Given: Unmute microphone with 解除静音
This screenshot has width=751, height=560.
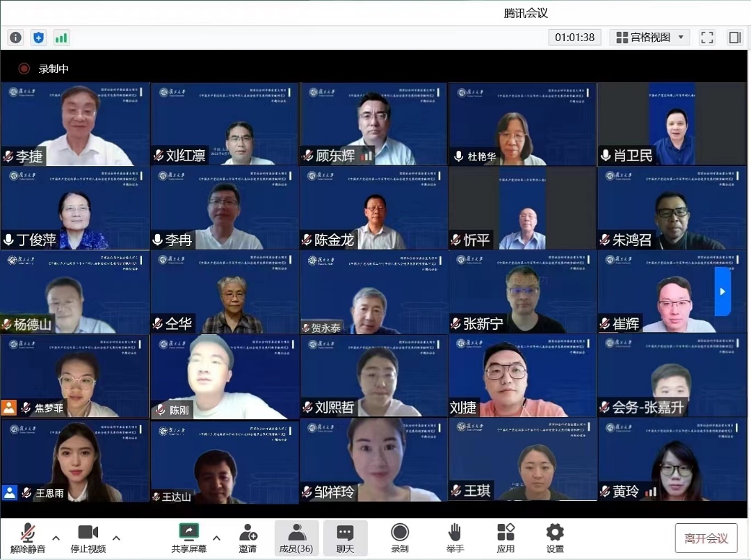Looking at the screenshot, I should (28, 538).
